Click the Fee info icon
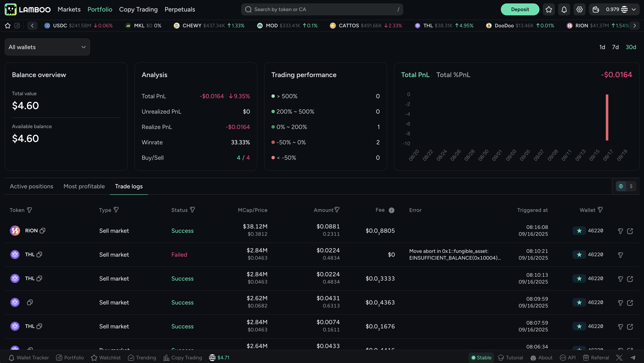This screenshot has width=644, height=363. pos(392,210)
